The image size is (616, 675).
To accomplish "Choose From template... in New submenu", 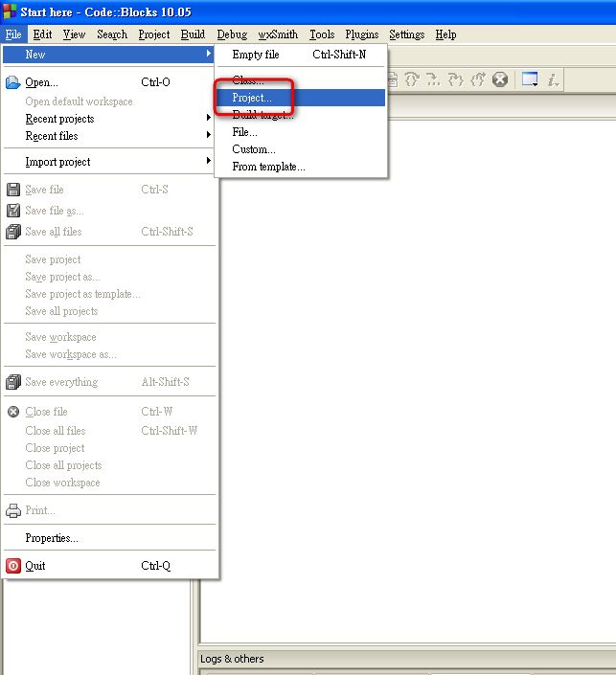I will (x=301, y=167).
